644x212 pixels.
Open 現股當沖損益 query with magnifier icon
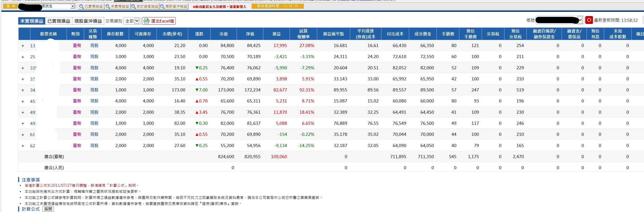pos(174,6)
